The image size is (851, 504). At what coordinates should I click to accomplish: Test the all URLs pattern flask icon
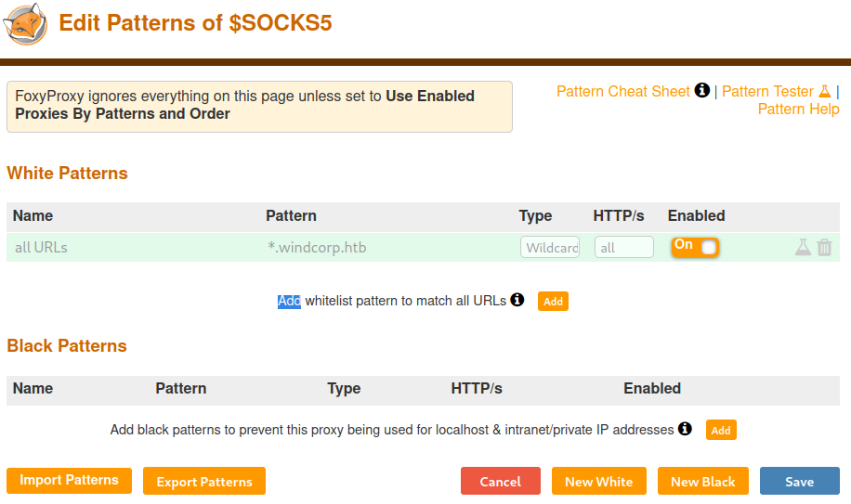[x=803, y=248]
